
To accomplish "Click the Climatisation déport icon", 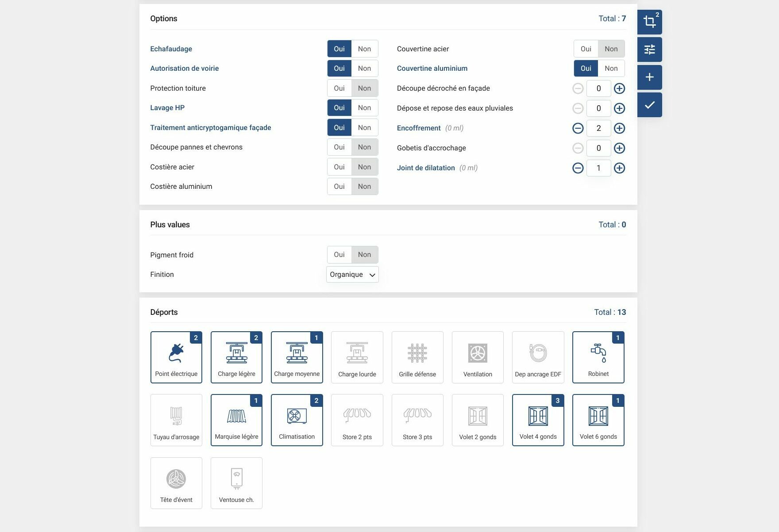I will (297, 416).
